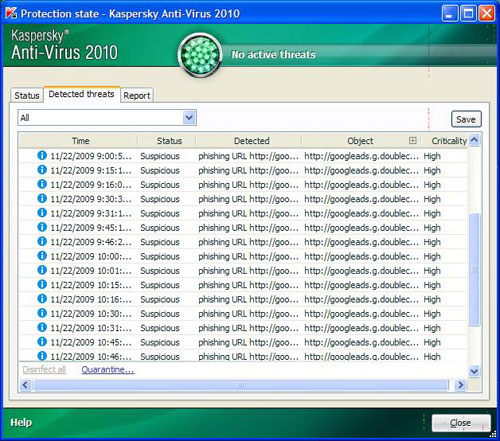Click the horizontal scrollbar thumb
Screen dimensions: 500x441
tap(241, 385)
